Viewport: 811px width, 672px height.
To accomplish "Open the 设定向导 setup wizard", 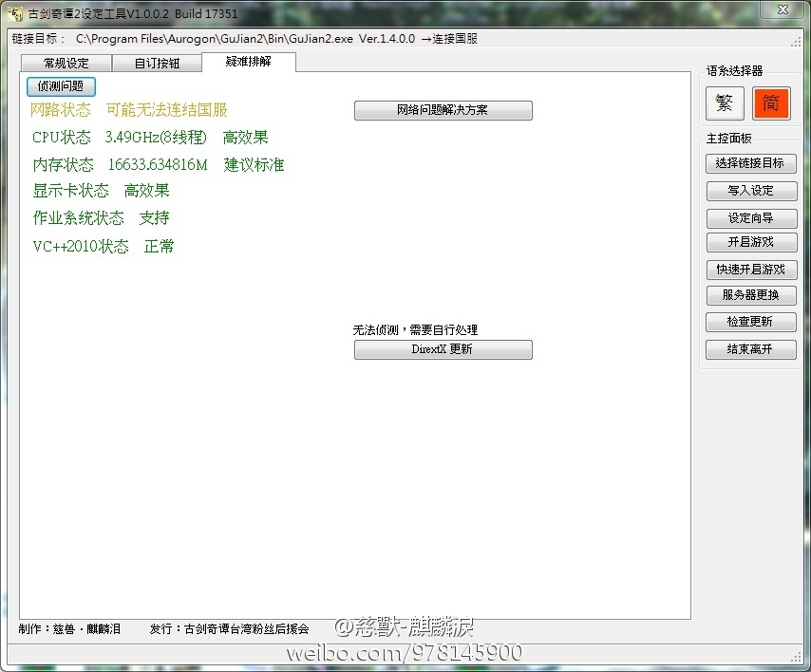I will 750,218.
